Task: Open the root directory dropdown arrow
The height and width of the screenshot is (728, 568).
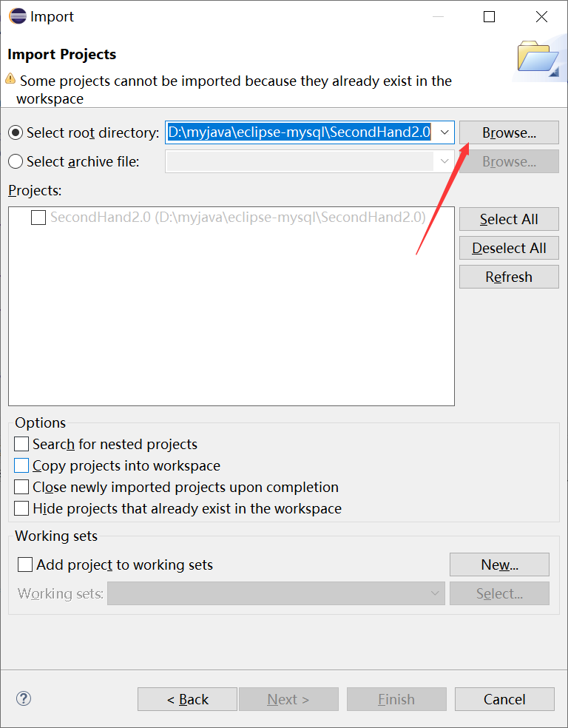Action: [444, 132]
